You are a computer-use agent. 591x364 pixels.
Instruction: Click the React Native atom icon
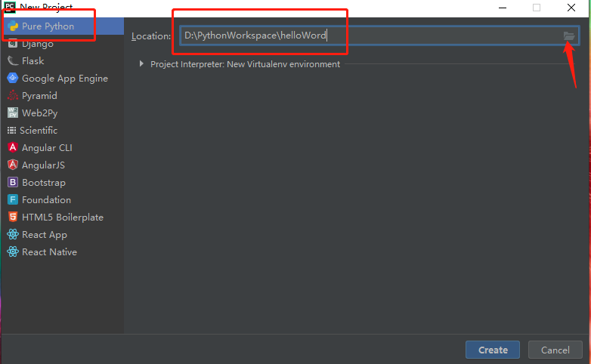pyautogui.click(x=13, y=251)
